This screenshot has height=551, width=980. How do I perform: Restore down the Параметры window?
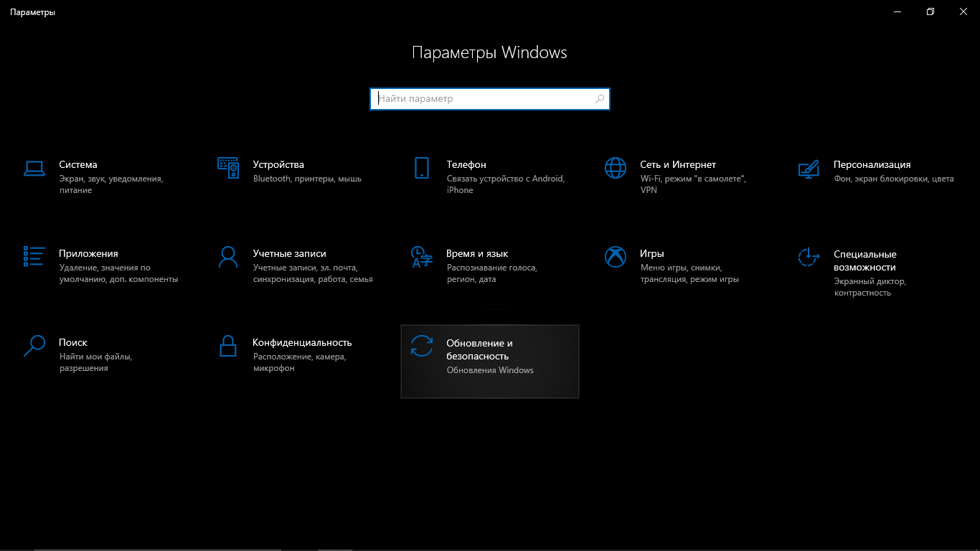(930, 12)
